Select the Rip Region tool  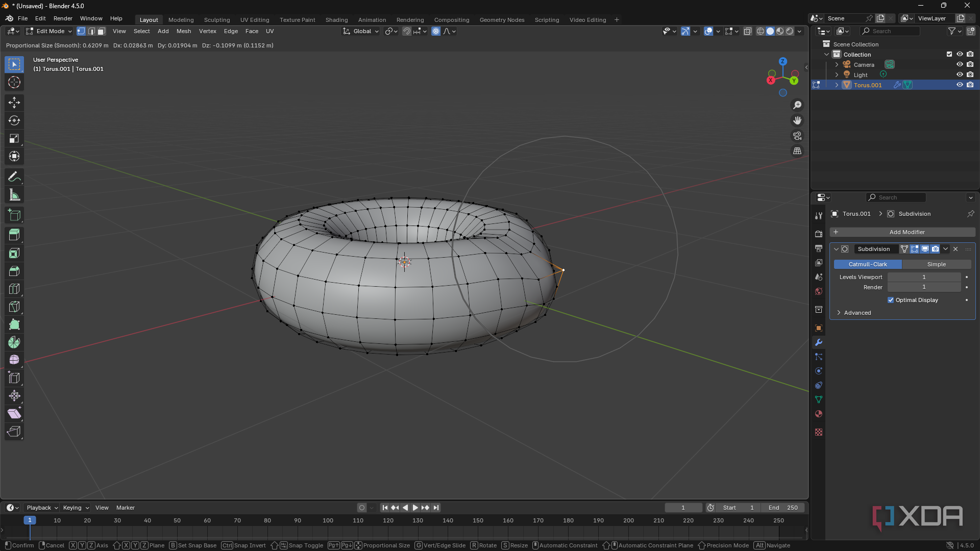[x=14, y=432]
